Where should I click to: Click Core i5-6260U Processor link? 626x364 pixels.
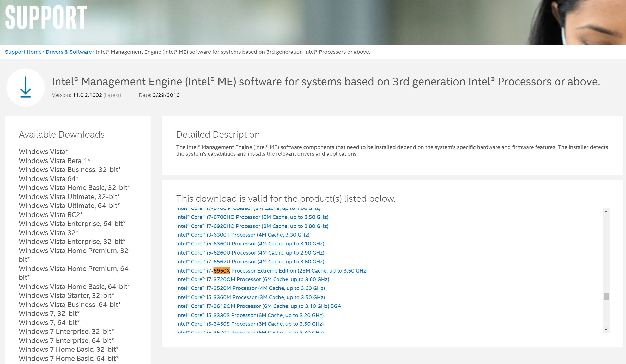coord(250,253)
